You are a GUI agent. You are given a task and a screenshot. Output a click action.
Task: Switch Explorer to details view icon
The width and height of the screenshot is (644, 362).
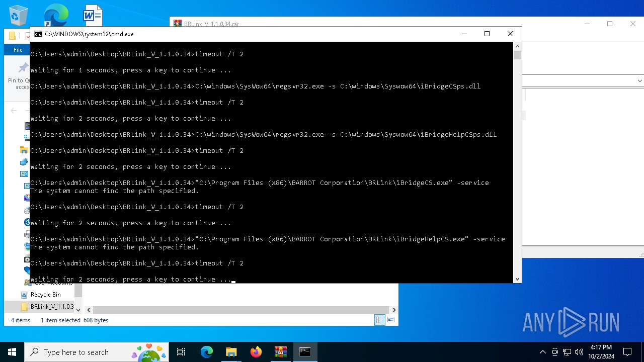tap(380, 320)
